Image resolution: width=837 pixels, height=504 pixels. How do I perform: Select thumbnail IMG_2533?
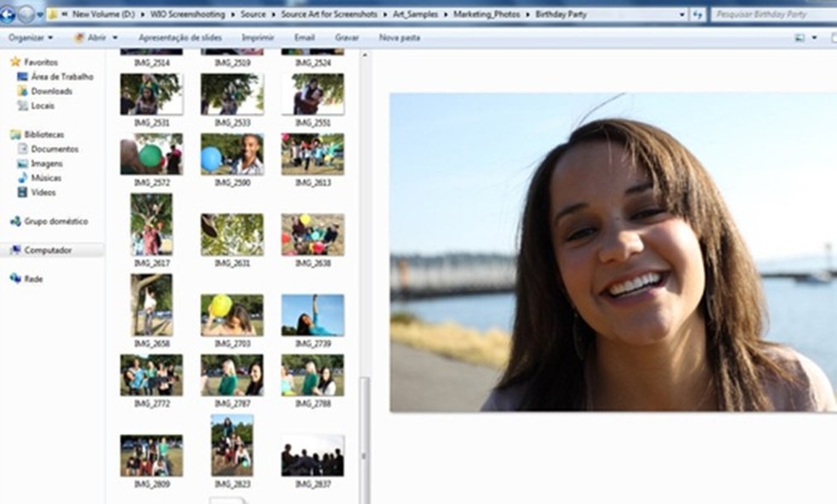(x=232, y=94)
